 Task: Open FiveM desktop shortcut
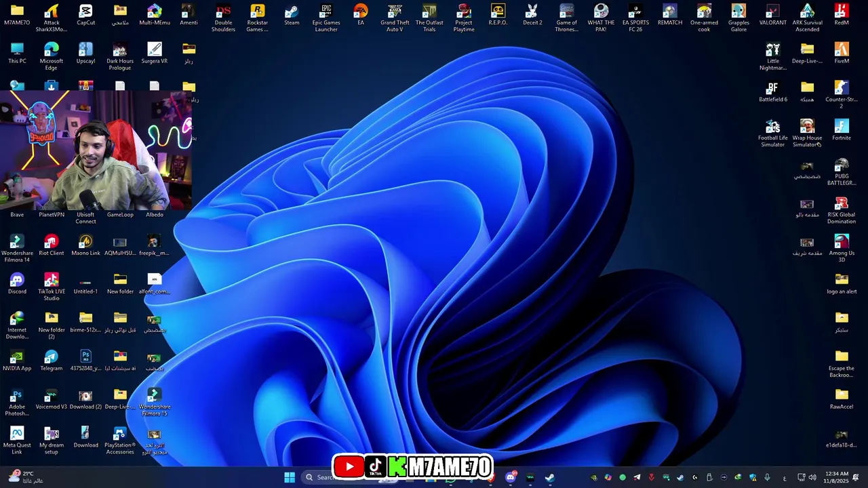click(x=842, y=54)
